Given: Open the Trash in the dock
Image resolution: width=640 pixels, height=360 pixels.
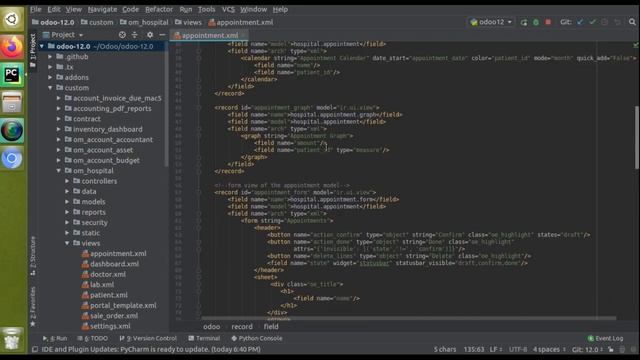Looking at the screenshot, I should tap(12, 339).
